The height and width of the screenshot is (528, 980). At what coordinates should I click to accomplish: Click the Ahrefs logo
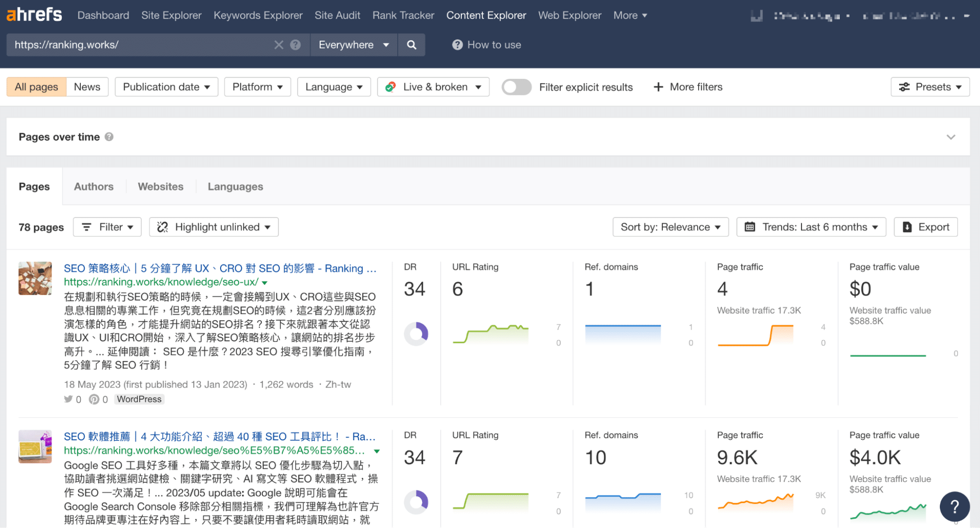[34, 15]
